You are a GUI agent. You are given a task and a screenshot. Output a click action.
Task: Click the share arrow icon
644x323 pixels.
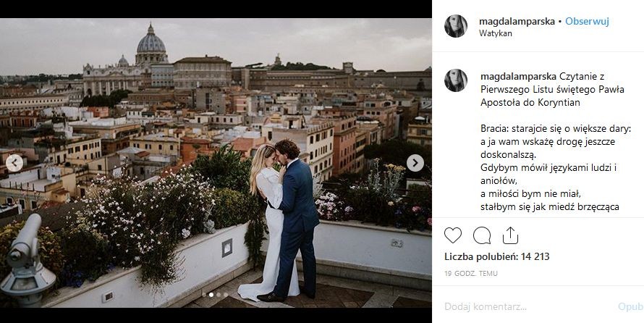510,235
